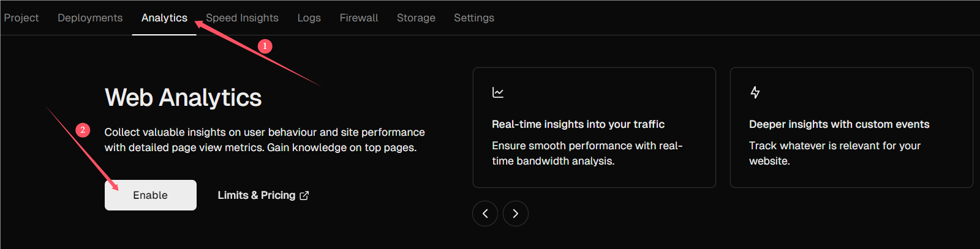The image size is (980, 249).
Task: Click the red step 2 annotation badge
Action: click(x=83, y=130)
